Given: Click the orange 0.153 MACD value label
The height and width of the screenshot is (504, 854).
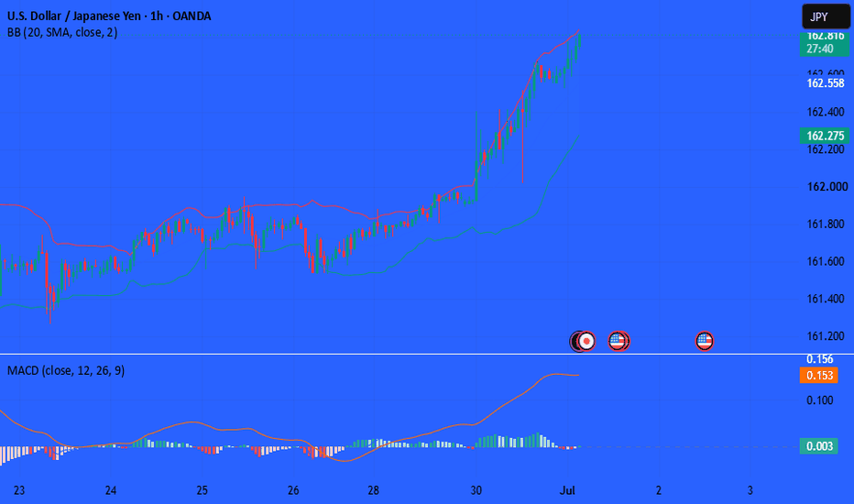Looking at the screenshot, I should 819,376.
